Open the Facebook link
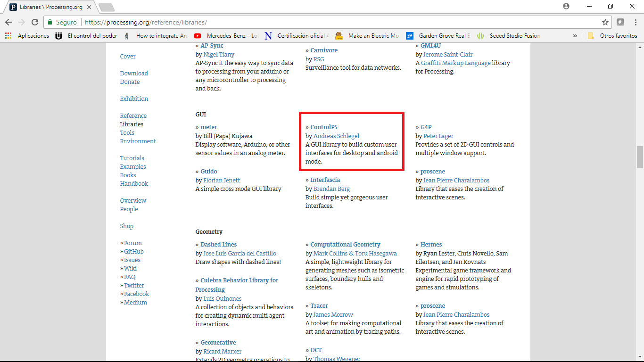The height and width of the screenshot is (362, 644). point(136,294)
